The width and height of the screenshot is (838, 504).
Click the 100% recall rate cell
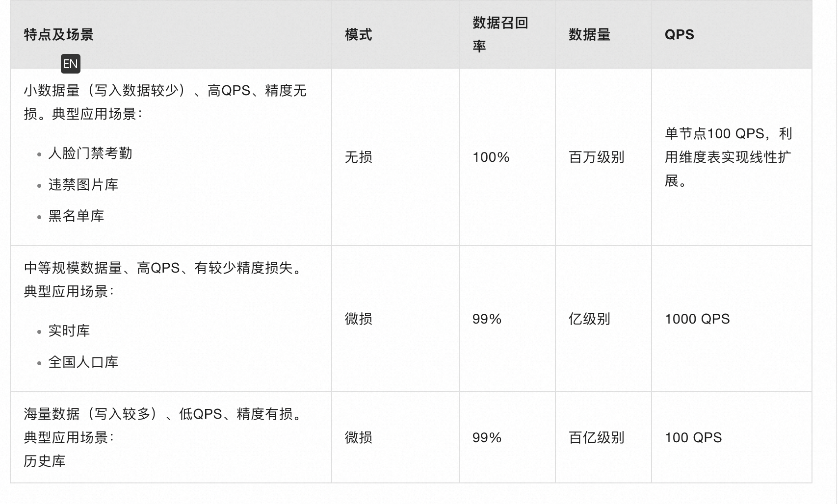pyautogui.click(x=491, y=157)
